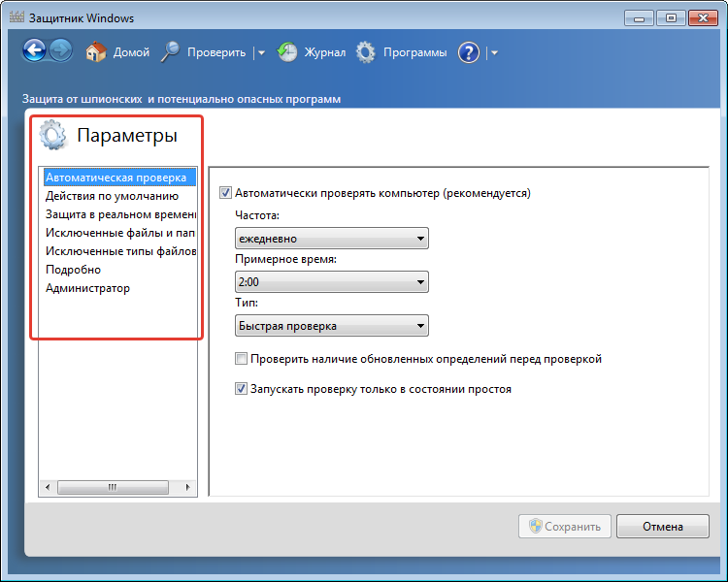The height and width of the screenshot is (582, 728).
Task: Select Подробно in the settings list
Action: coord(119,270)
